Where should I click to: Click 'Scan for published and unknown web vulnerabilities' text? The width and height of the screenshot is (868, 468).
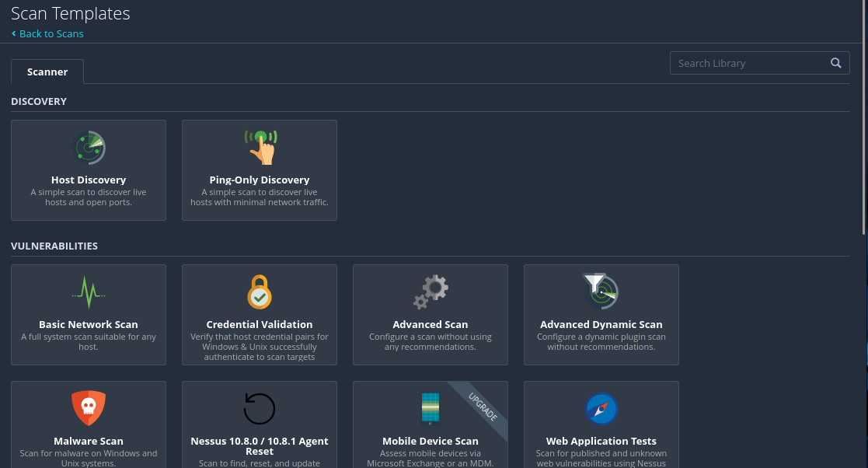coord(601,458)
